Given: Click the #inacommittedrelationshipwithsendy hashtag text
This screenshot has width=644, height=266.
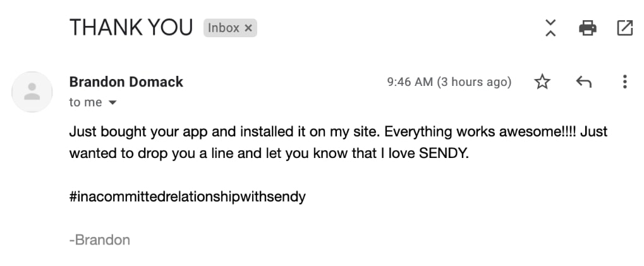Looking at the screenshot, I should pos(187,197).
